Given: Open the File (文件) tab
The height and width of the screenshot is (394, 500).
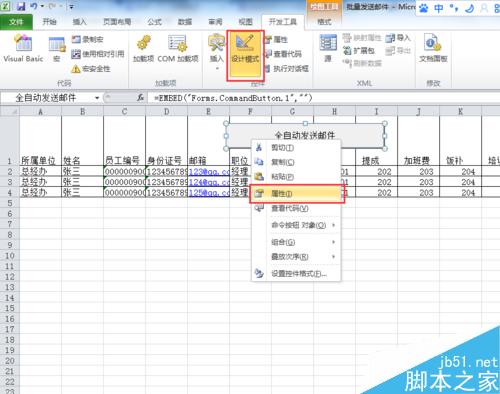Looking at the screenshot, I should click(16, 22).
